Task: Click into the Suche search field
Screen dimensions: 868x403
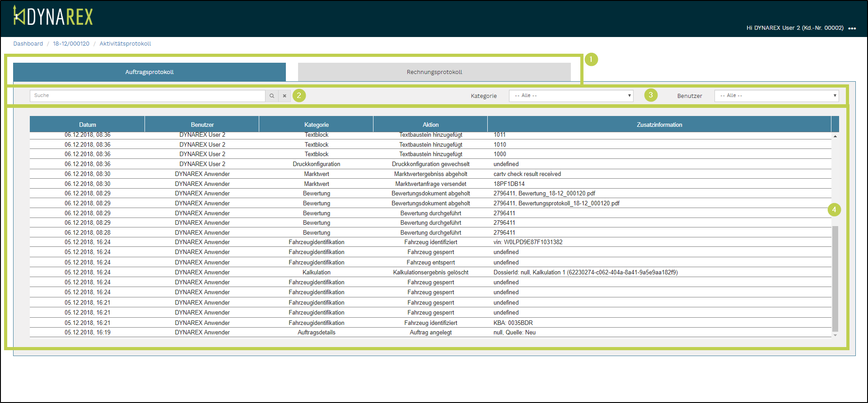Action: [147, 96]
